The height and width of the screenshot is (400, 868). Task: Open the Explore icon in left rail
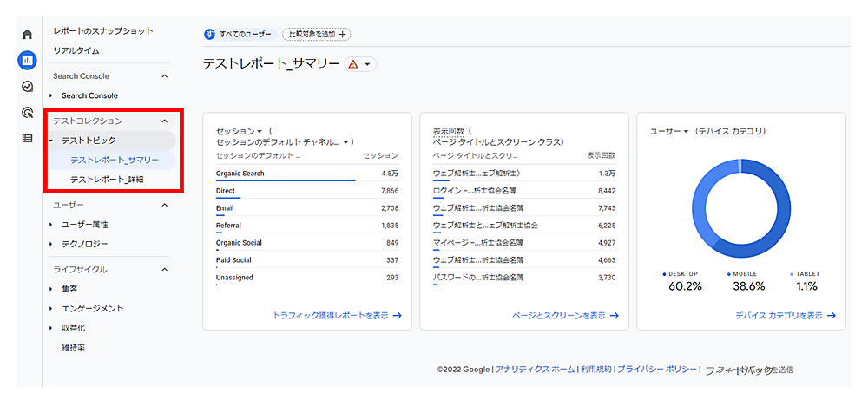(x=28, y=87)
